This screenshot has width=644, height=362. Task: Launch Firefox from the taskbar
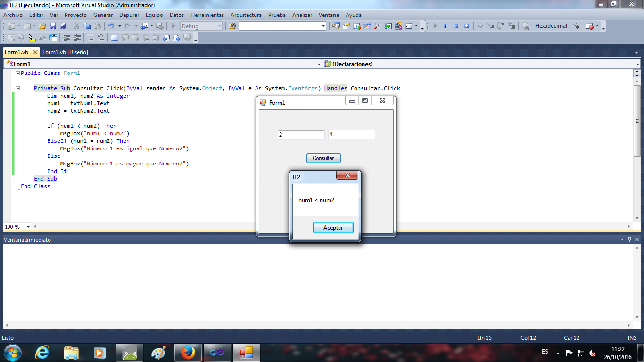click(188, 352)
